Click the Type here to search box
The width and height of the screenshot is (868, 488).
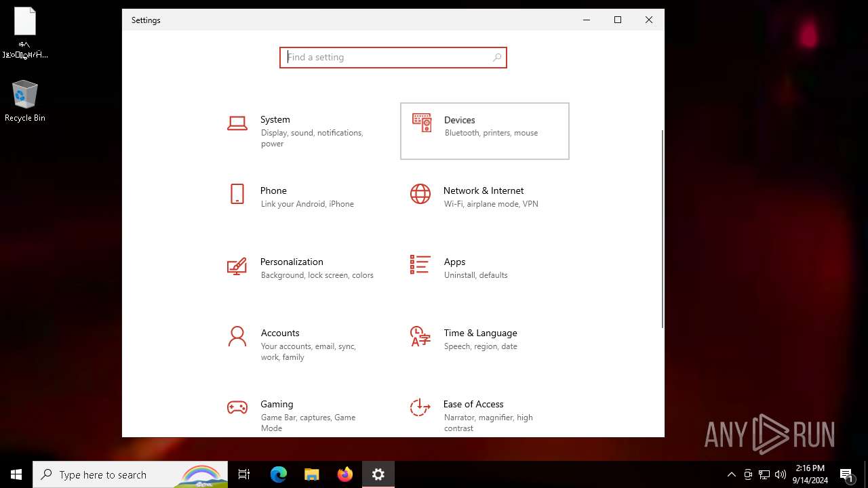pyautogui.click(x=130, y=474)
